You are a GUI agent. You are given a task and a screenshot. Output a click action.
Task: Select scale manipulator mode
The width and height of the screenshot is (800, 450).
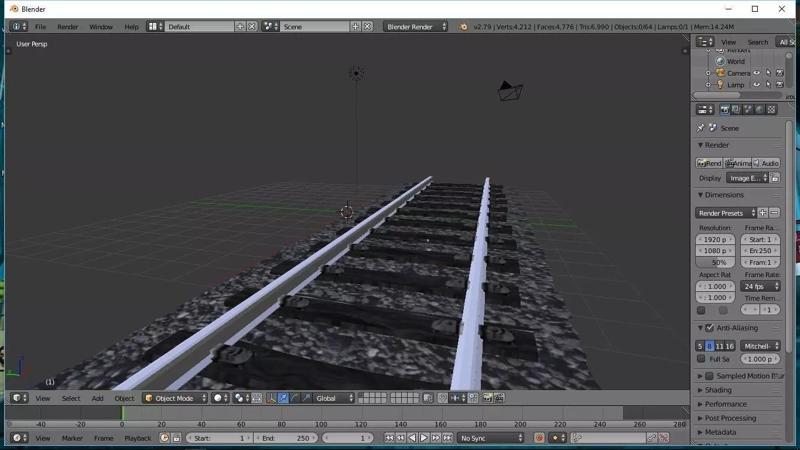[306, 398]
